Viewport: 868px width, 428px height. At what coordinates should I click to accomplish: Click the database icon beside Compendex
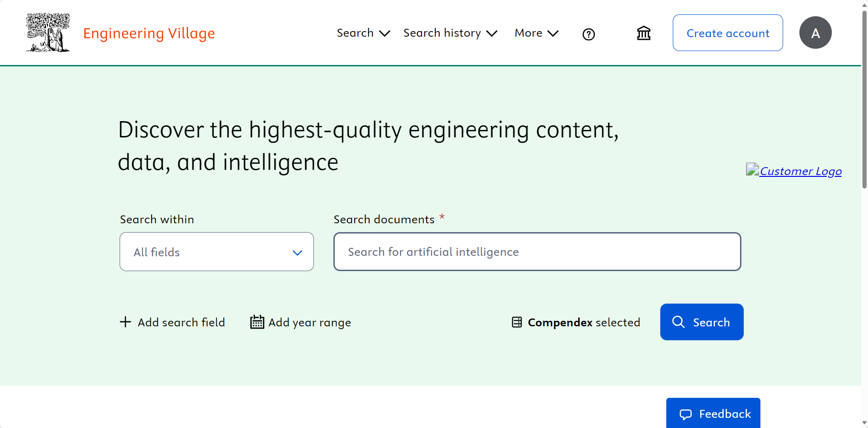click(x=517, y=322)
